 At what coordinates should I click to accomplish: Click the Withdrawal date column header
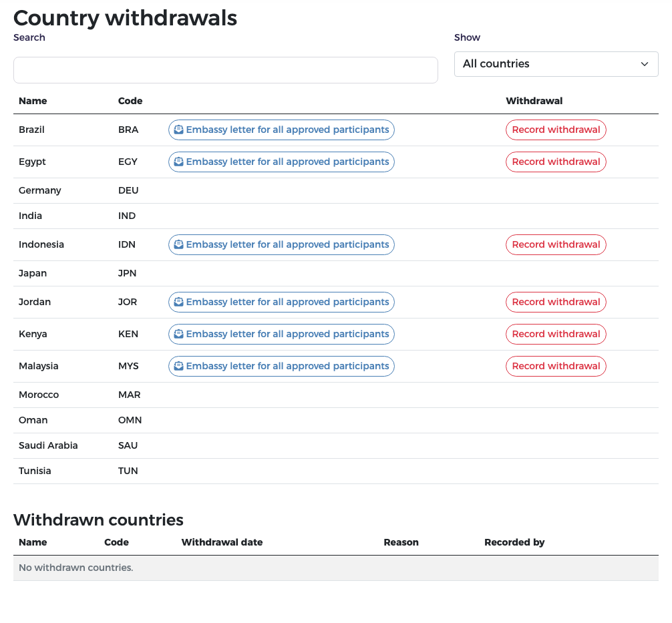coord(222,542)
